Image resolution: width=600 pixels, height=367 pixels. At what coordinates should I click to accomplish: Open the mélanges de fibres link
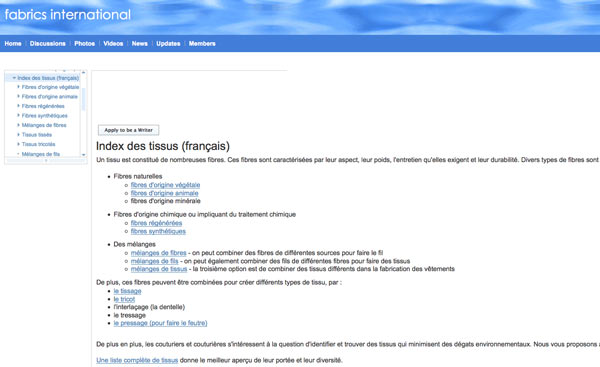tap(158, 253)
